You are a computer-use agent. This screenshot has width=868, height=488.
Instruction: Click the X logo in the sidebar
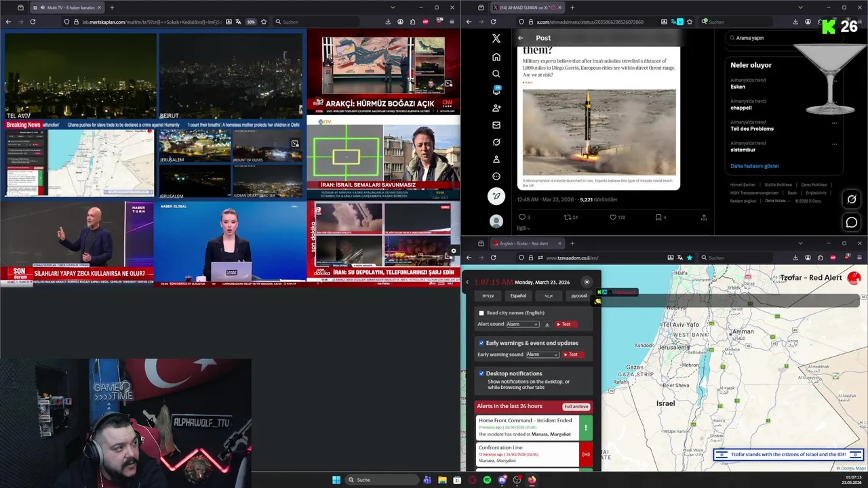pos(496,39)
